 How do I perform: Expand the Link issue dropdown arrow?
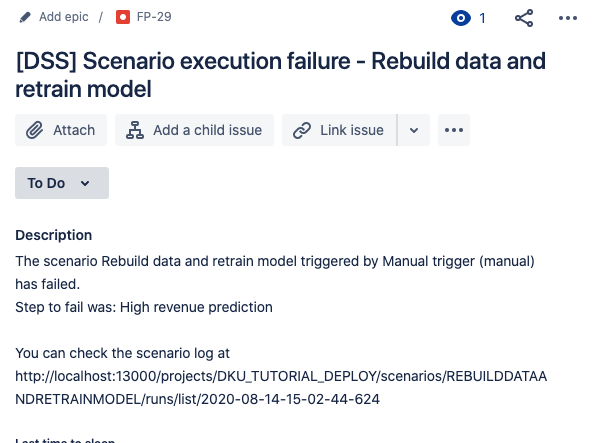(414, 130)
